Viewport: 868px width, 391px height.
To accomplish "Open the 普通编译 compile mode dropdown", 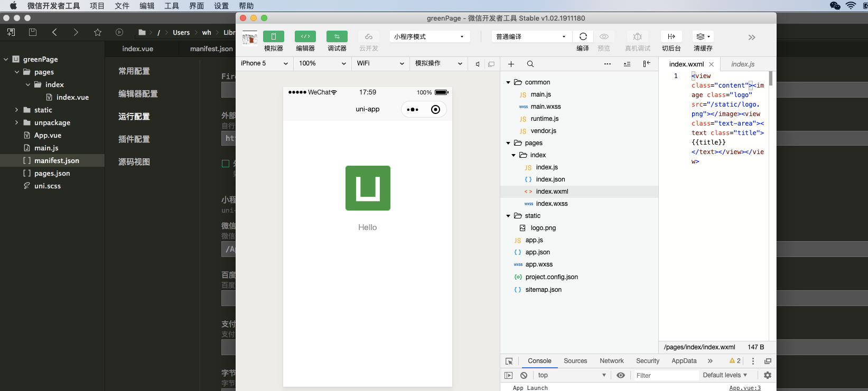I will (531, 36).
